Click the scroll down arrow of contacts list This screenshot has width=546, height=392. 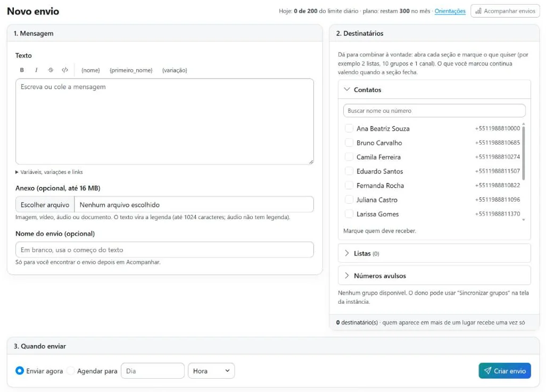pyautogui.click(x=523, y=220)
